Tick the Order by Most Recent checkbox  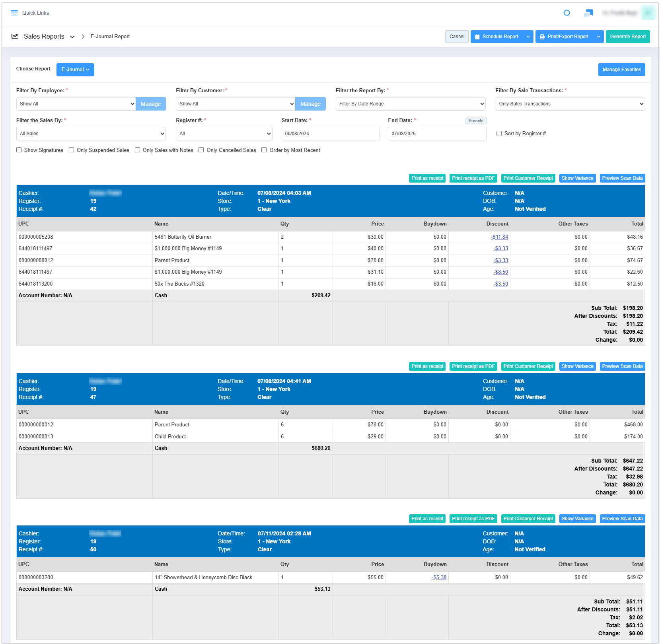click(x=264, y=150)
